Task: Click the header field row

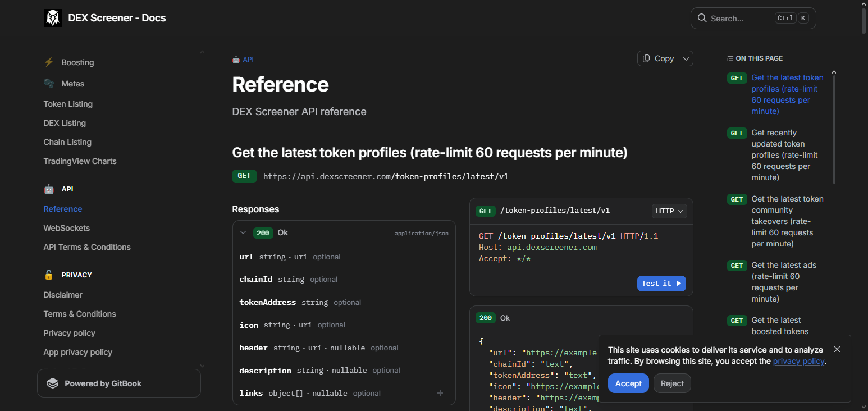Action: point(344,348)
